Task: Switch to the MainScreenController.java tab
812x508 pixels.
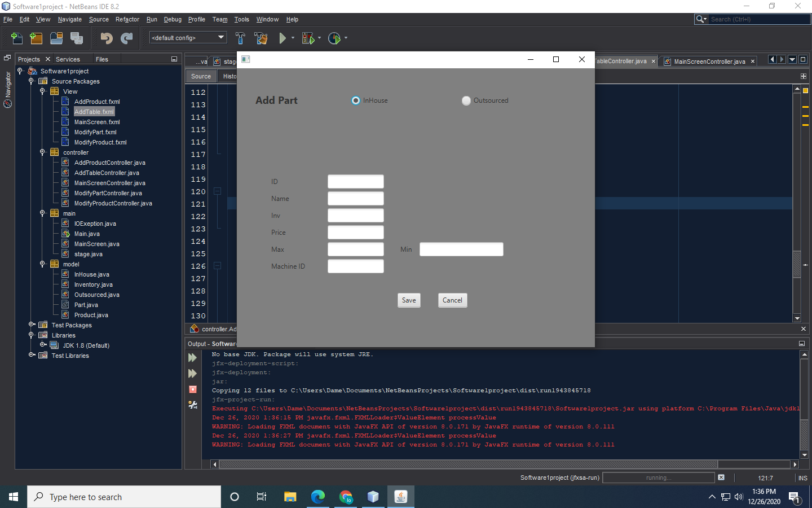Action: coord(708,61)
